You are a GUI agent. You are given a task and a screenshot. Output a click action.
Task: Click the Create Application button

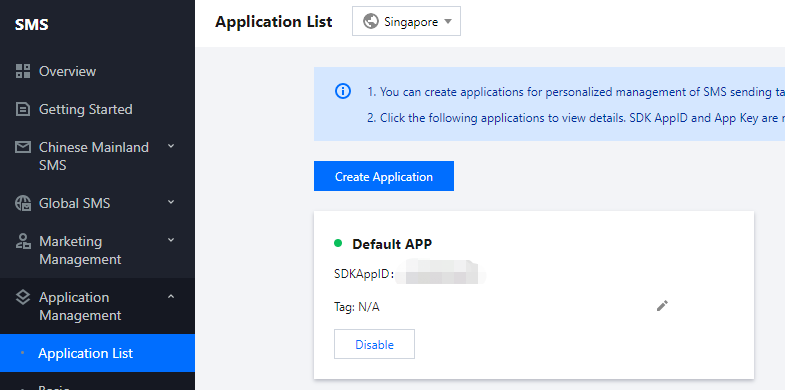click(384, 176)
